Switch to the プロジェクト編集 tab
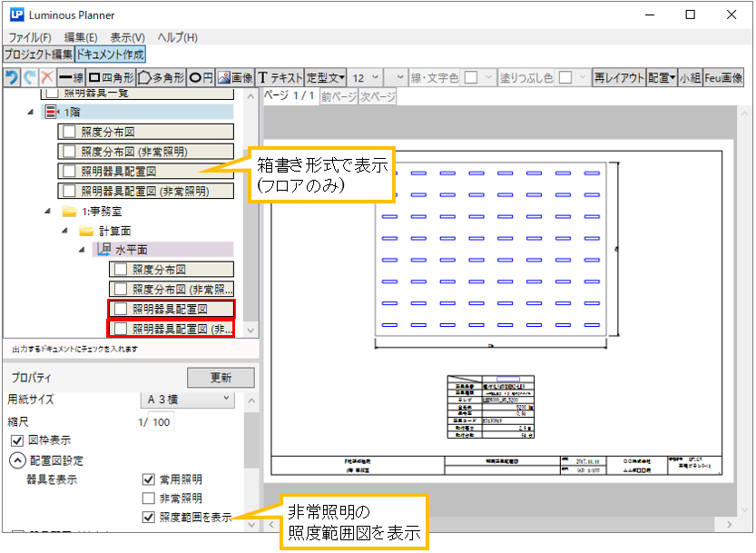The width and height of the screenshot is (756, 553). [38, 54]
